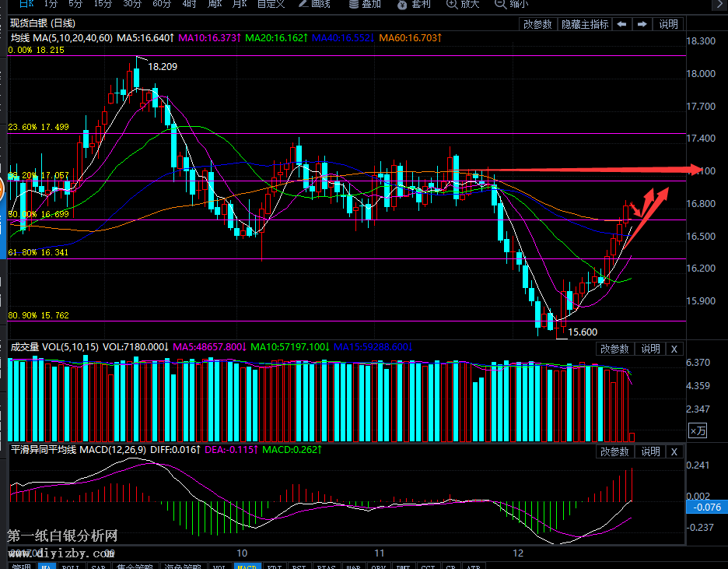The width and height of the screenshot is (728, 569).
Task: Zoom in with the 放大 magnifier
Action: coord(463,4)
